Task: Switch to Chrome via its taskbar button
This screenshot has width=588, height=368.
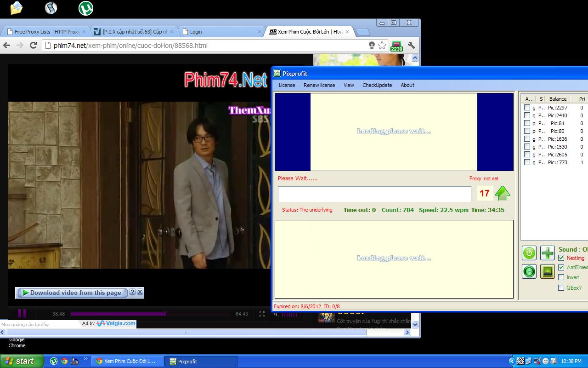Action: point(127,361)
